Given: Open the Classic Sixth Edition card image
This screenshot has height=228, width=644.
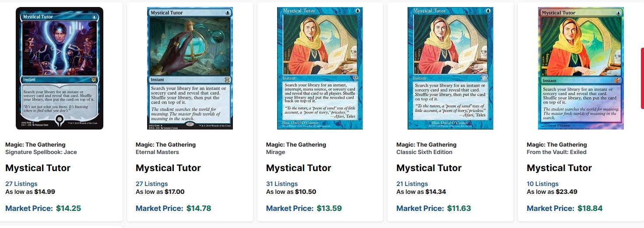Looking at the screenshot, I should coord(450,68).
